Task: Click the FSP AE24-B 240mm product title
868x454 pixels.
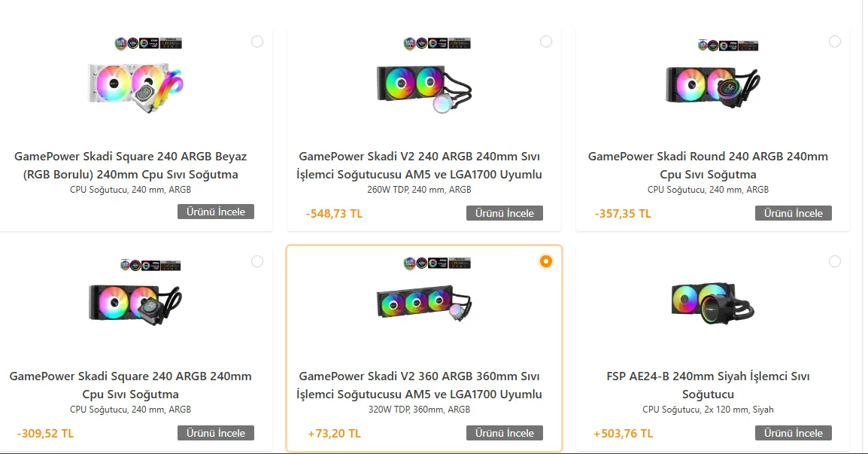Action: pos(708,385)
